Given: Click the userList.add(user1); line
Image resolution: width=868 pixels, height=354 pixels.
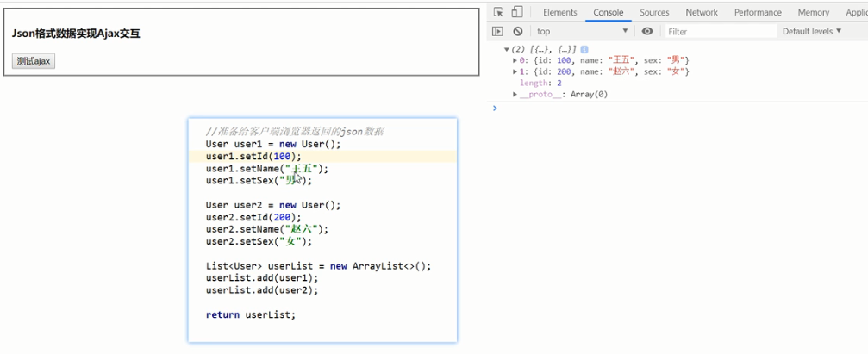Looking at the screenshot, I should [262, 278].
